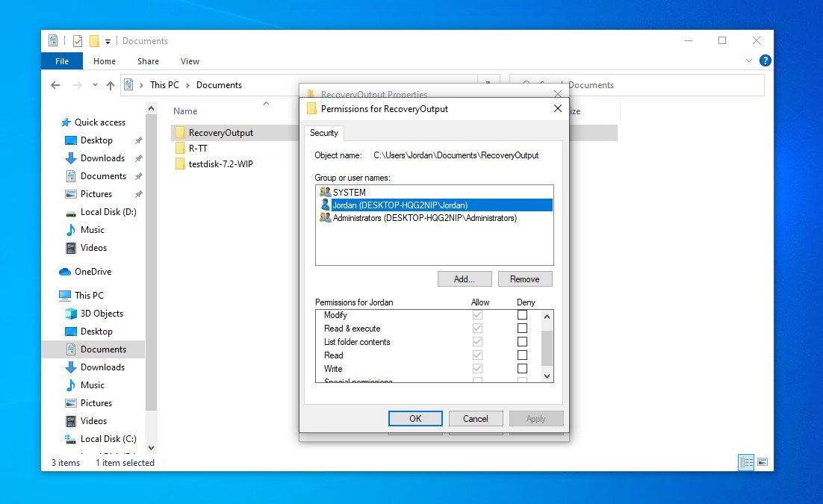Click the blue Help question mark icon

(765, 60)
